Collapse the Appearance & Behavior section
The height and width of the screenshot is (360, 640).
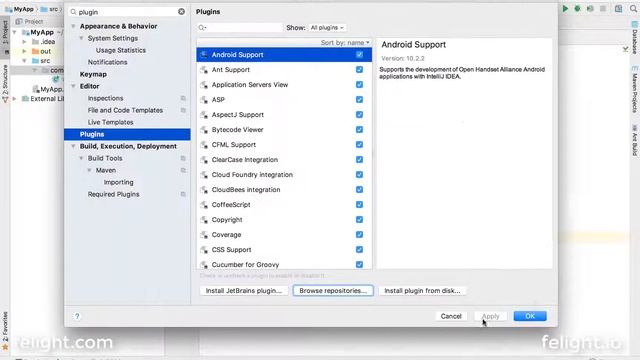coord(73,26)
